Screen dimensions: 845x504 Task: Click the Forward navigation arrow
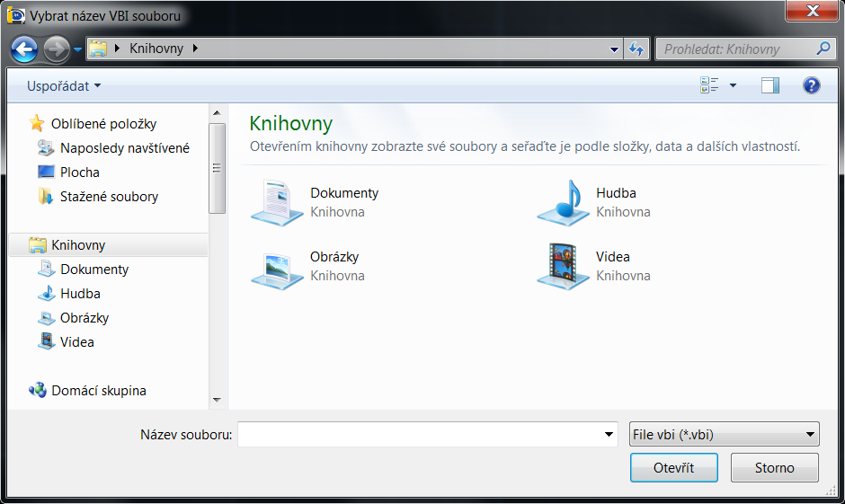point(56,49)
